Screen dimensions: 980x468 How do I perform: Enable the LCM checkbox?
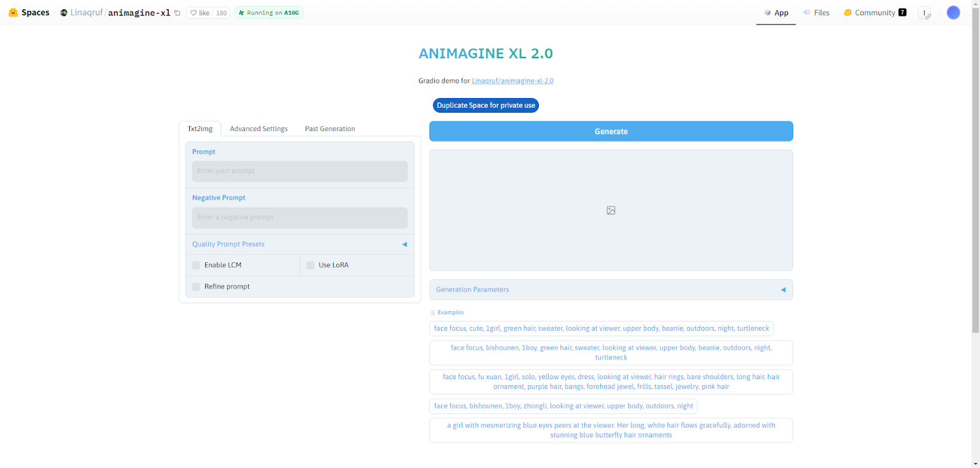(x=196, y=265)
